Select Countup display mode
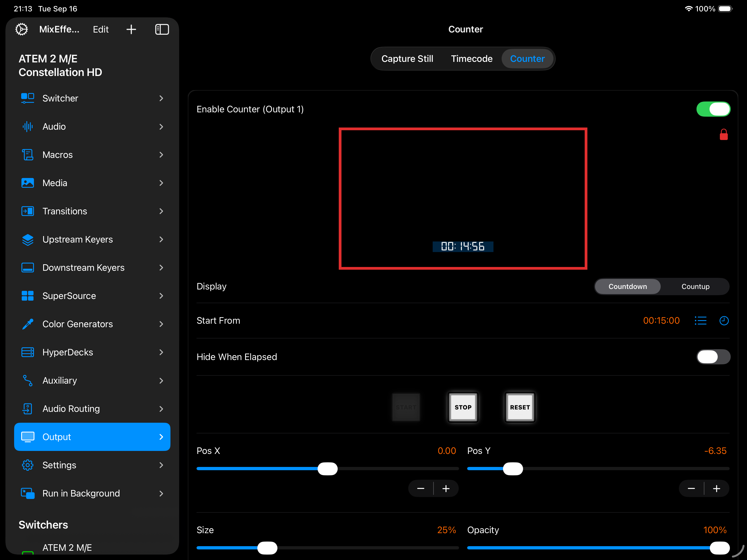This screenshot has width=747, height=560. coord(695,287)
